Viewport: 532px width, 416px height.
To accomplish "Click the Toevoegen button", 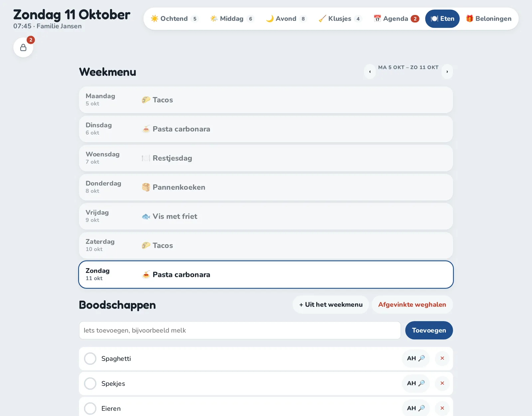I will coord(429,330).
